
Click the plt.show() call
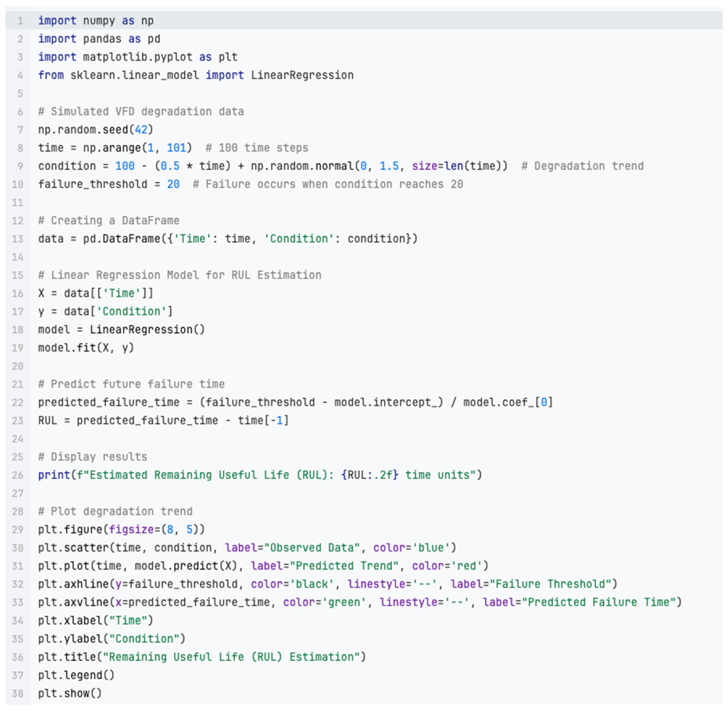tap(70, 693)
